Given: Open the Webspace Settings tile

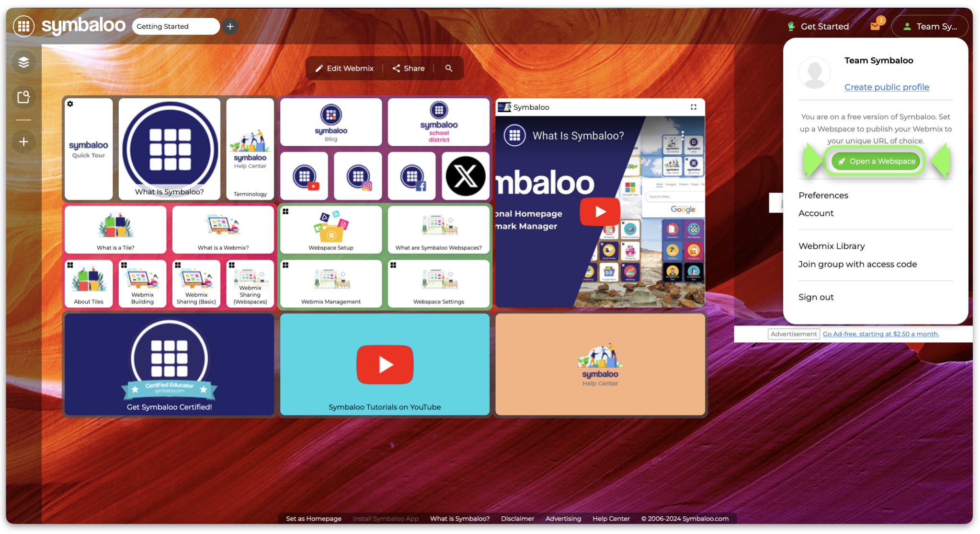Looking at the screenshot, I should (x=439, y=284).
